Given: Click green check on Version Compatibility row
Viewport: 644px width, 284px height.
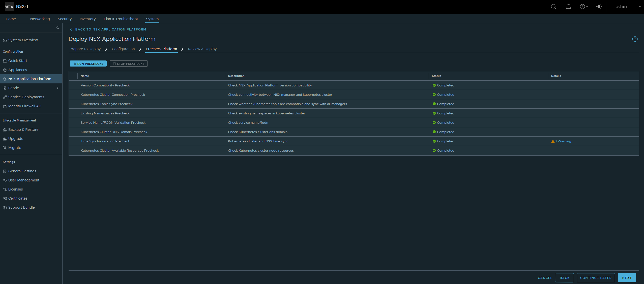Looking at the screenshot, I should click(434, 85).
